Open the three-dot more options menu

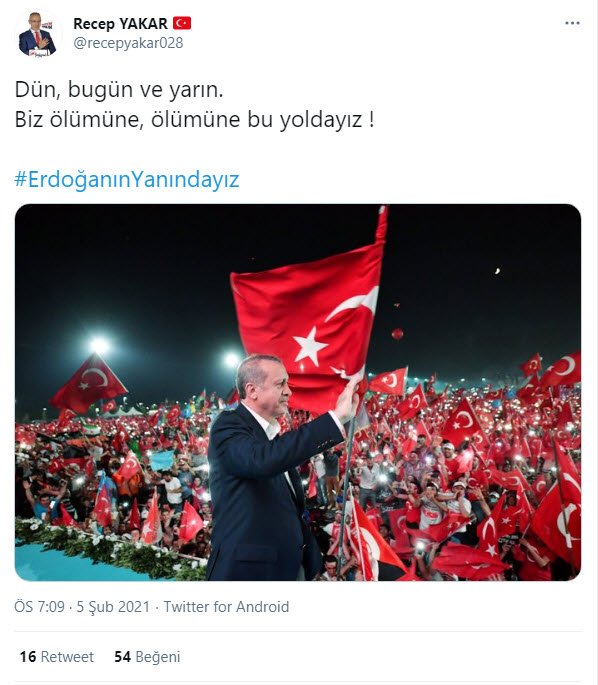572,23
